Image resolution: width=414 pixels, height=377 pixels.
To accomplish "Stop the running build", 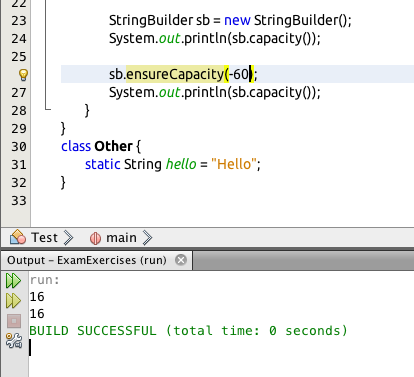I will tap(14, 321).
